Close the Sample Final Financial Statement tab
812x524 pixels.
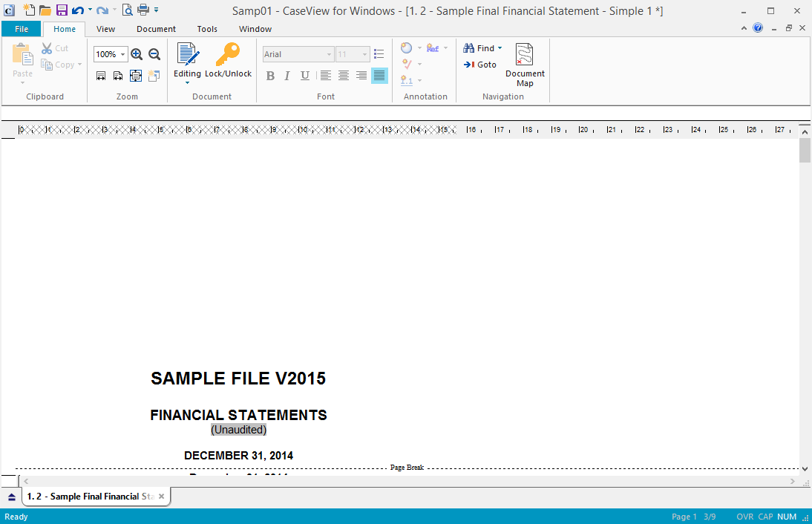[161, 497]
